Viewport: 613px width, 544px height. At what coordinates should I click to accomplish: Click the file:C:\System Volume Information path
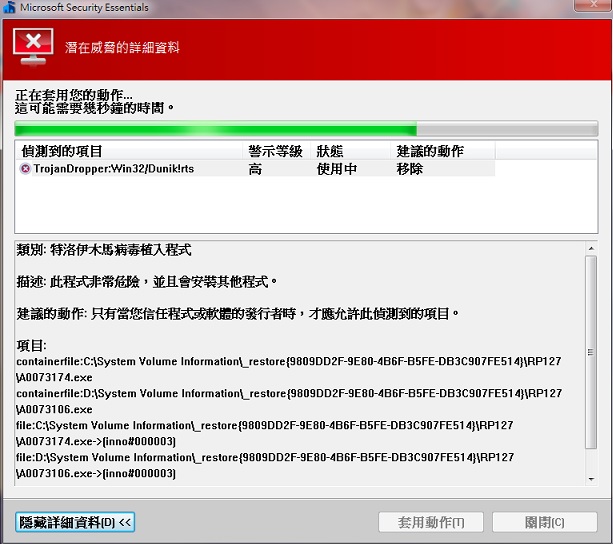click(x=265, y=433)
